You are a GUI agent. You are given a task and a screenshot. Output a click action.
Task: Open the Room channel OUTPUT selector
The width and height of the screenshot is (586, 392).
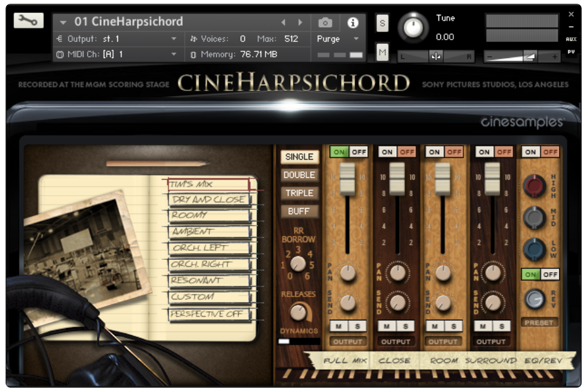coord(443,341)
